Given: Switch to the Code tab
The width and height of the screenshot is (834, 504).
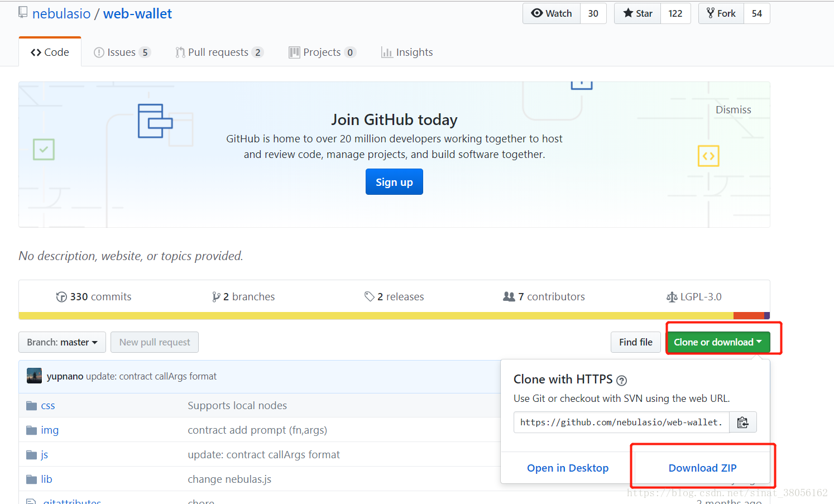Looking at the screenshot, I should click(50, 52).
